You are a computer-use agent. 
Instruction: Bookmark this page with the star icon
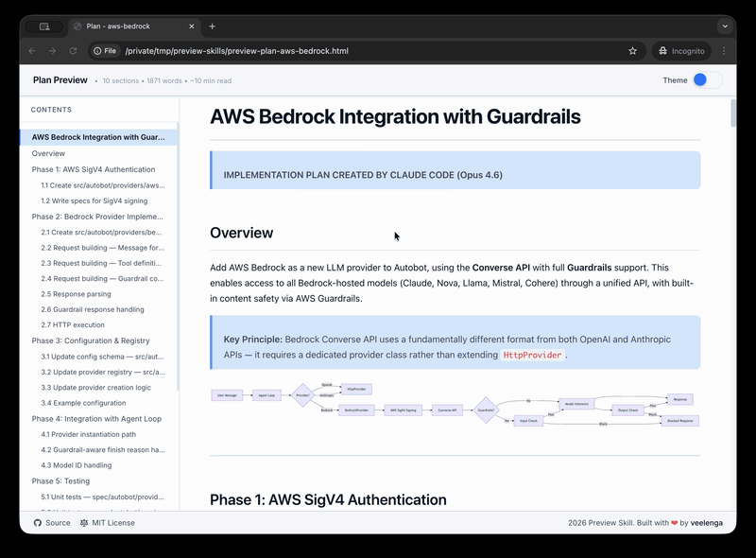632,51
